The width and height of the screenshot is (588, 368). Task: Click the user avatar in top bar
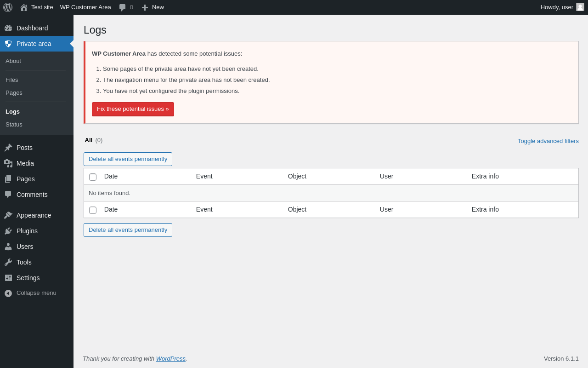(x=580, y=7)
